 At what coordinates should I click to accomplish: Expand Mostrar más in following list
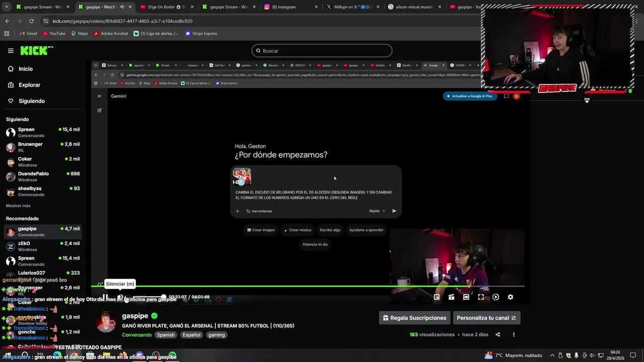pyautogui.click(x=18, y=206)
